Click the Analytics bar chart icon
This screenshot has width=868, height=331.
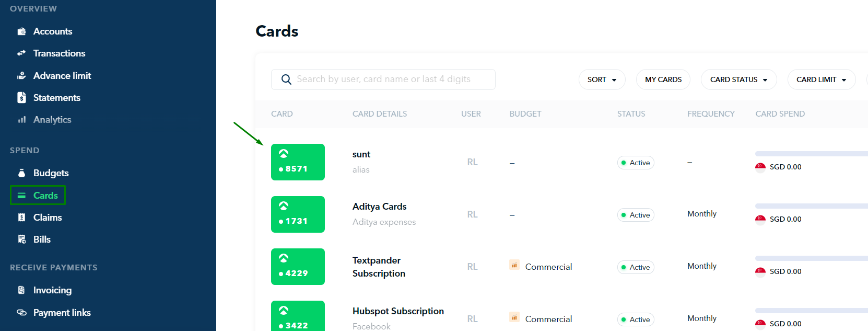coord(21,120)
